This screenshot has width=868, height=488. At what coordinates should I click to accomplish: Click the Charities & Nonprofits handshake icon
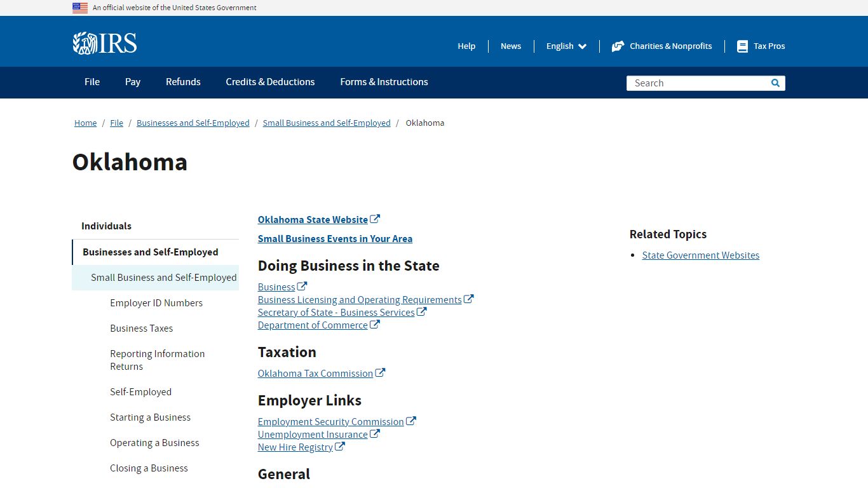[x=618, y=46]
